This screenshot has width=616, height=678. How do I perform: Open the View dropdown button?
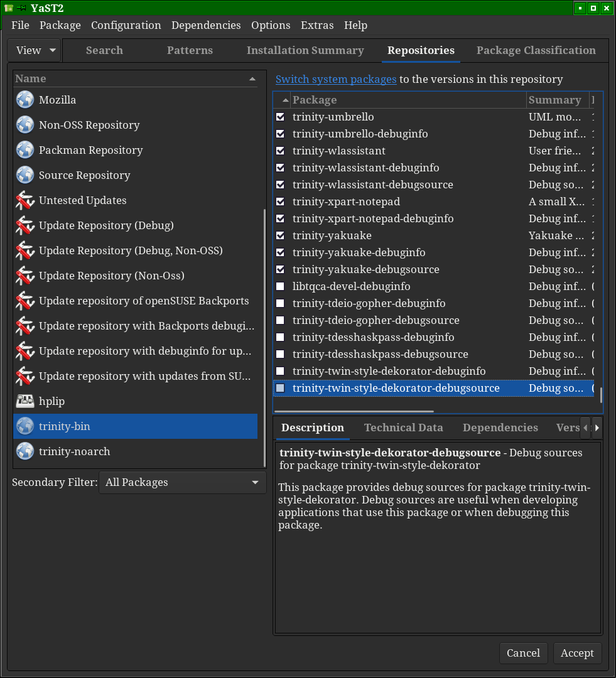click(35, 50)
